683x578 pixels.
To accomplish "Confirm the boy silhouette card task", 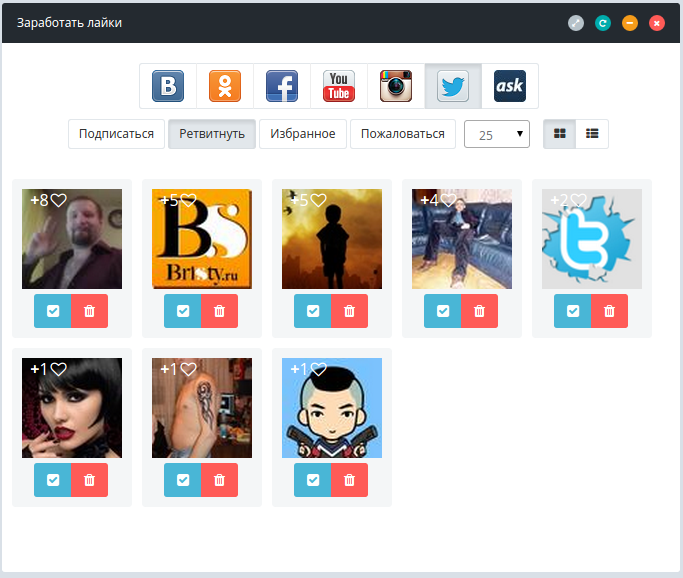I will (313, 311).
